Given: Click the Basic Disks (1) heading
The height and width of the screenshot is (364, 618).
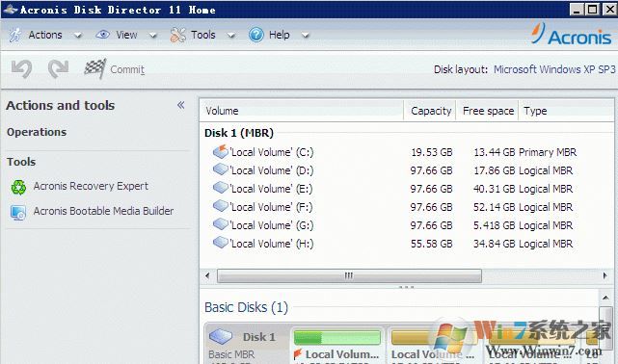Looking at the screenshot, I should click(247, 307).
